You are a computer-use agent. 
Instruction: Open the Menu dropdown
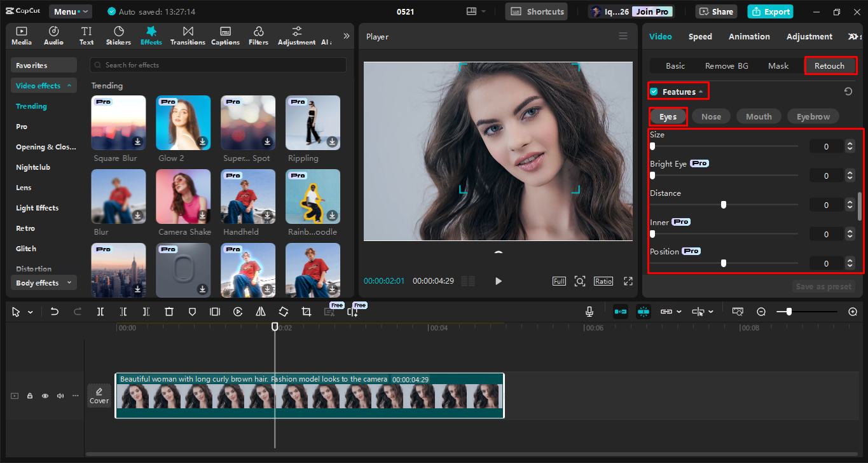(x=70, y=11)
